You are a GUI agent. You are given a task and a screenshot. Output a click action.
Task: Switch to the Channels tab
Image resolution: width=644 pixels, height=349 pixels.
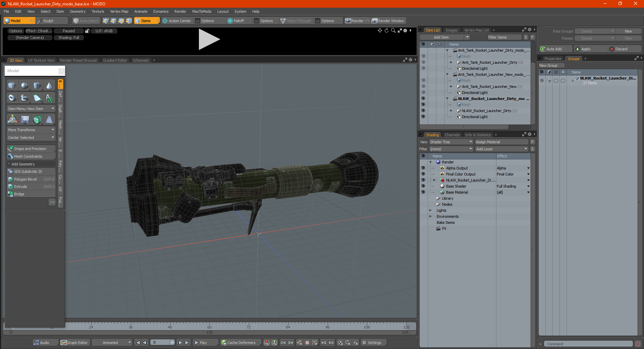452,135
